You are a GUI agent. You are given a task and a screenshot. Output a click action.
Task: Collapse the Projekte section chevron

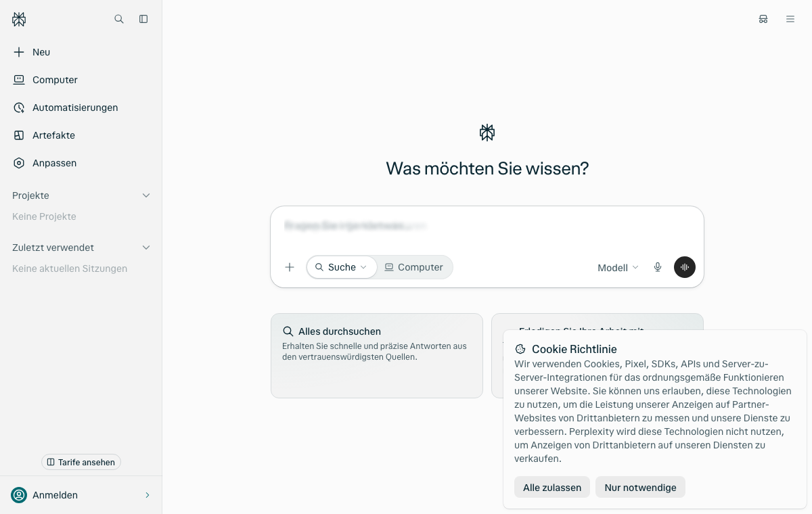(146, 195)
